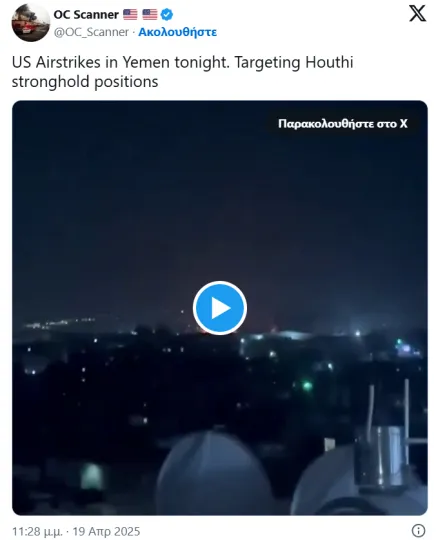Open the 11:28 μ.μ. timestamp link

coord(37,531)
